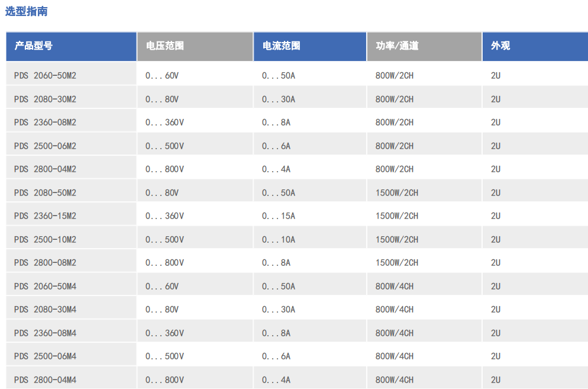Click 0...4A current in PDS 2800-04M2 row
Image resolution: width=588 pixels, height=389 pixels.
tap(276, 169)
